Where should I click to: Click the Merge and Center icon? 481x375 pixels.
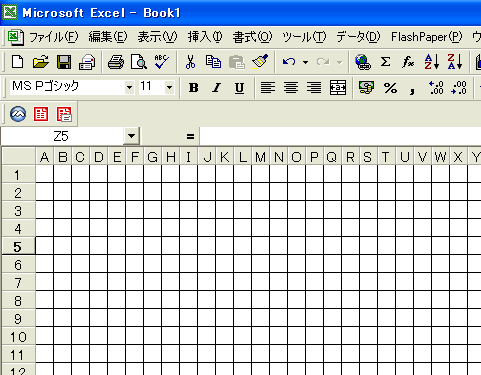click(338, 88)
